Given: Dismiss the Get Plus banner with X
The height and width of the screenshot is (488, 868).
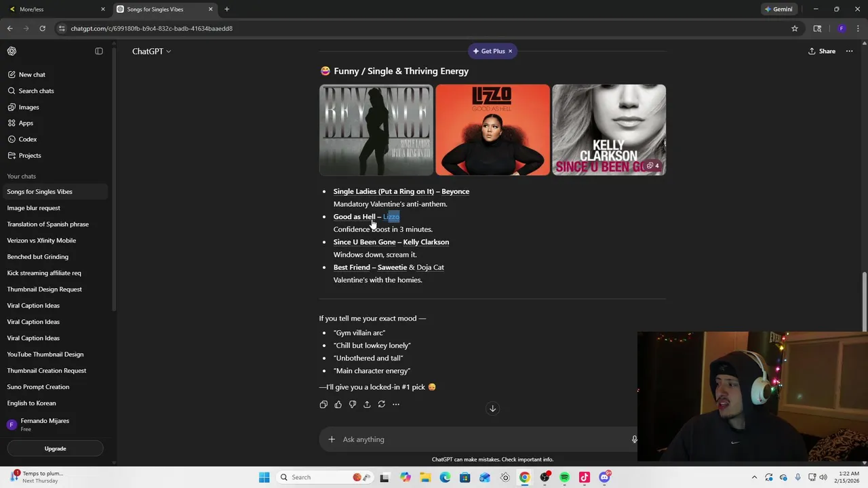Looking at the screenshot, I should coord(510,51).
